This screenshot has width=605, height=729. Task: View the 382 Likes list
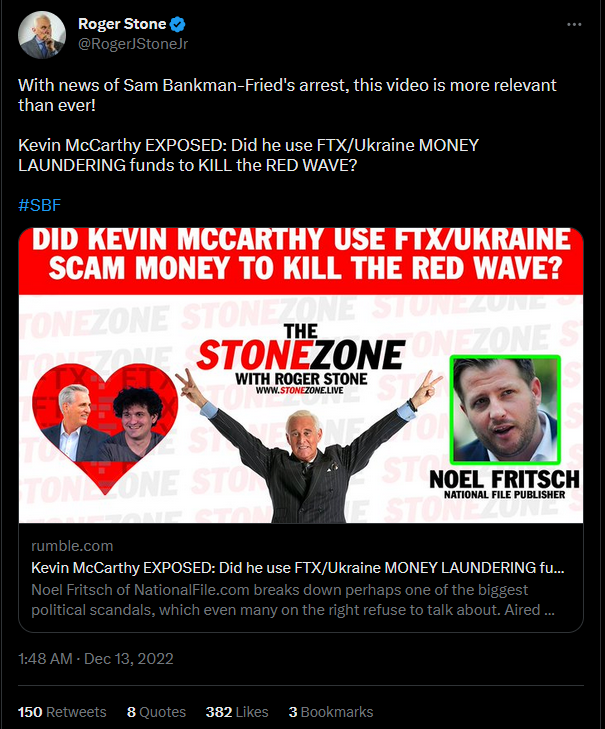click(237, 712)
